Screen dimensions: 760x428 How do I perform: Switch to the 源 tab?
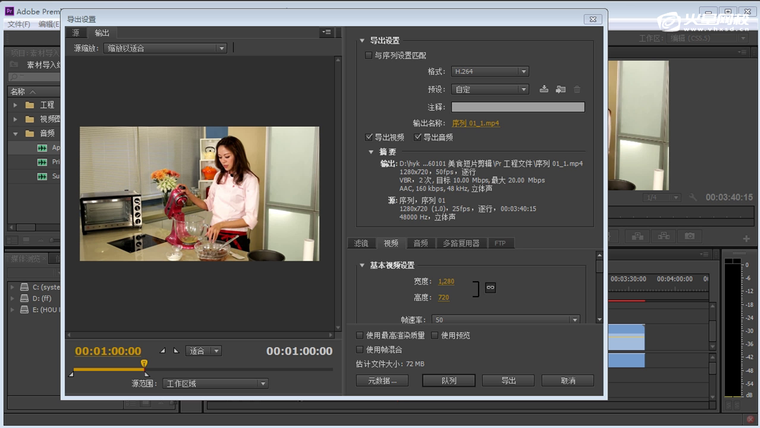(77, 33)
